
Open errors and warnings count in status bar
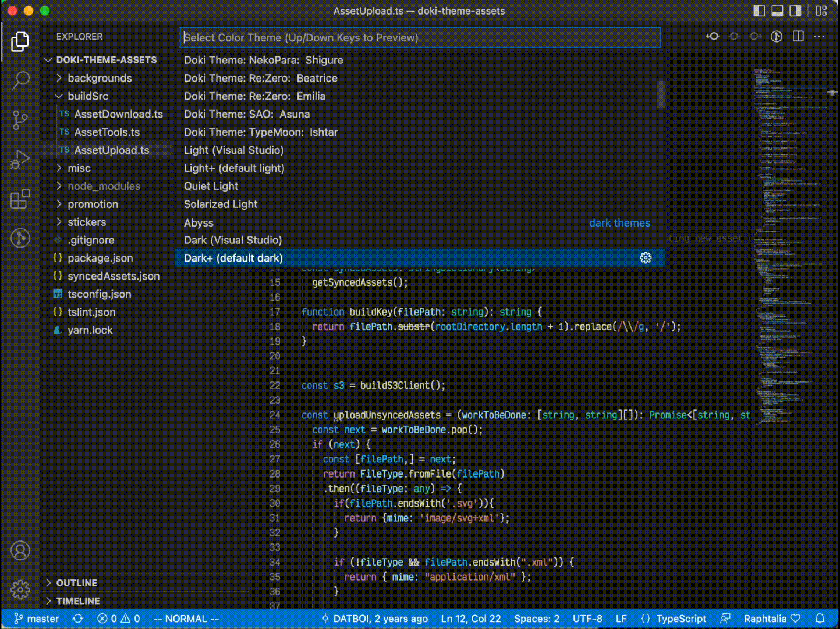click(118, 619)
